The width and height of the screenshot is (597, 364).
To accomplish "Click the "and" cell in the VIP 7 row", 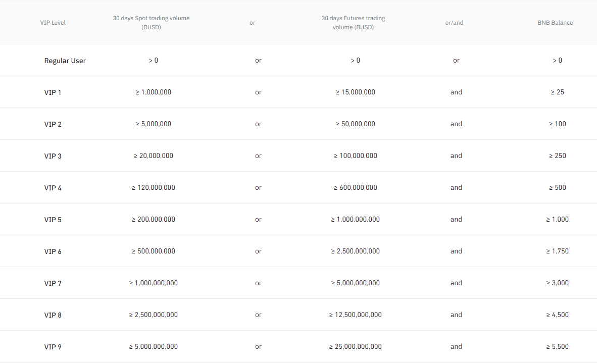I will [456, 283].
